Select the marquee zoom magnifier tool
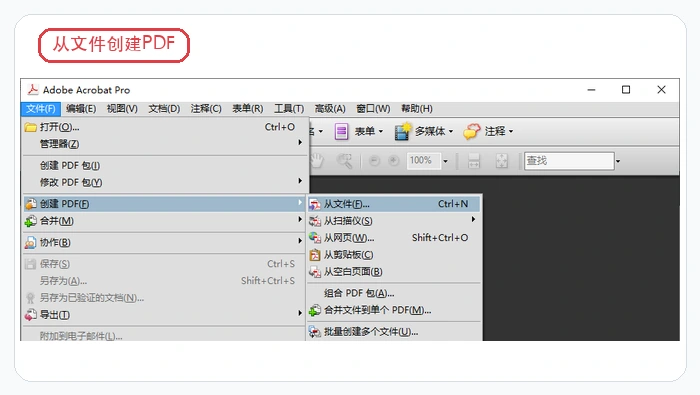Screen dimensions: 700x395 pyautogui.click(x=345, y=161)
